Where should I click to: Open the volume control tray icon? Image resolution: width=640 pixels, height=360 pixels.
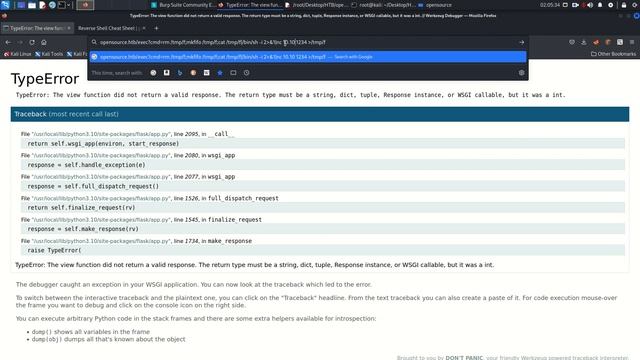590,5
